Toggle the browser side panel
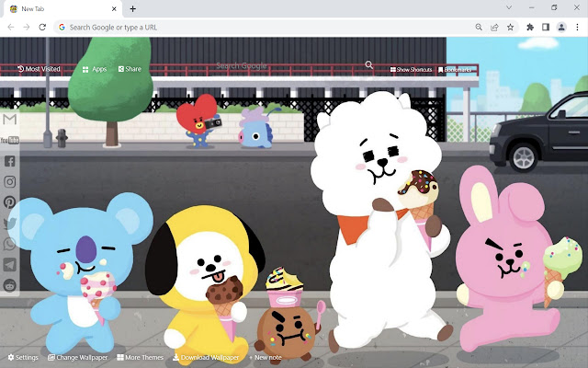Image resolution: width=588 pixels, height=368 pixels. click(x=546, y=27)
